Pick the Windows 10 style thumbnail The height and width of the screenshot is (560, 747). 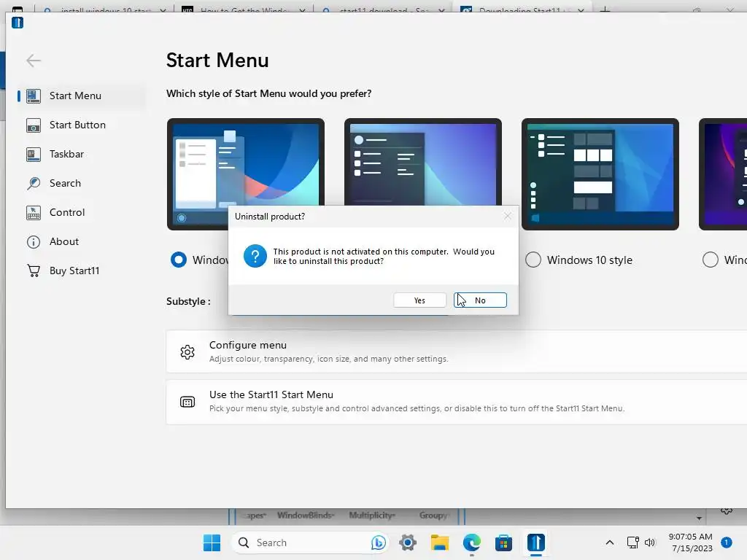pyautogui.click(x=600, y=174)
